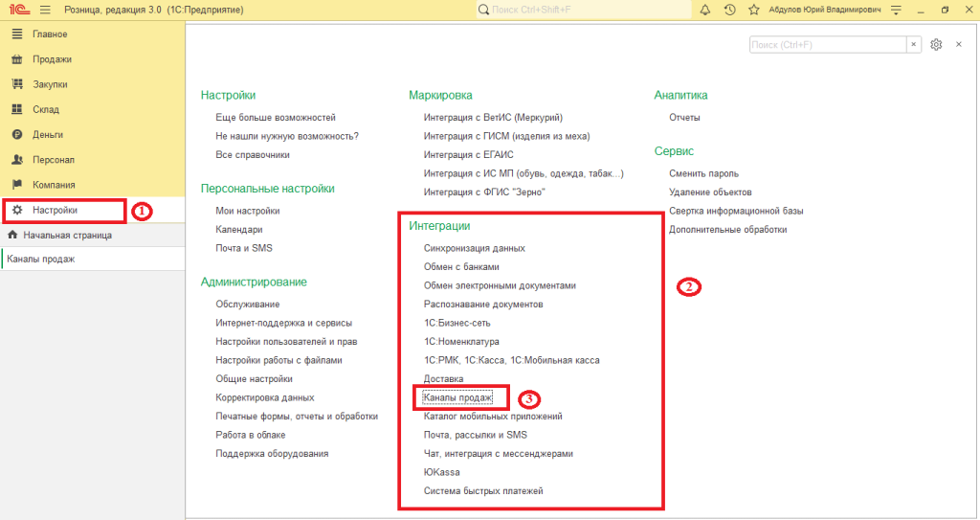Screen dimensions: 980x520
Task: Select the Настройки section
Action: point(93,210)
